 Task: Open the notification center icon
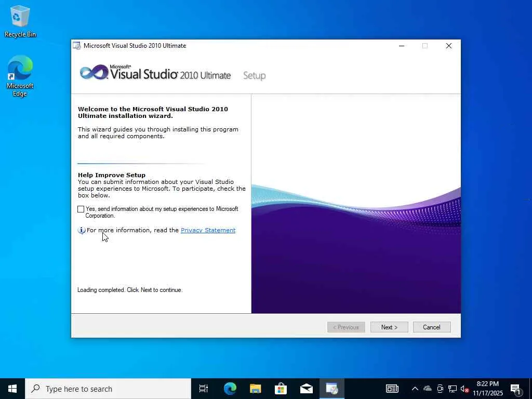pos(516,389)
